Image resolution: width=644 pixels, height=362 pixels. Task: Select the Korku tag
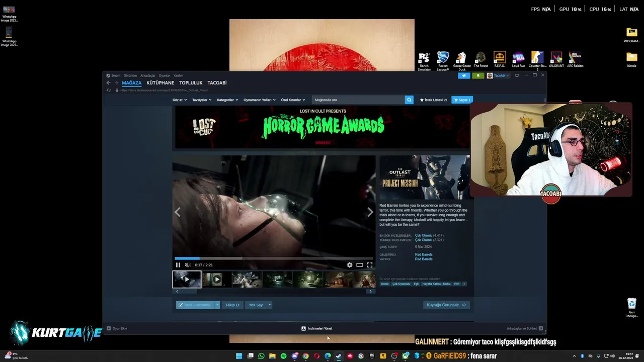(385, 284)
